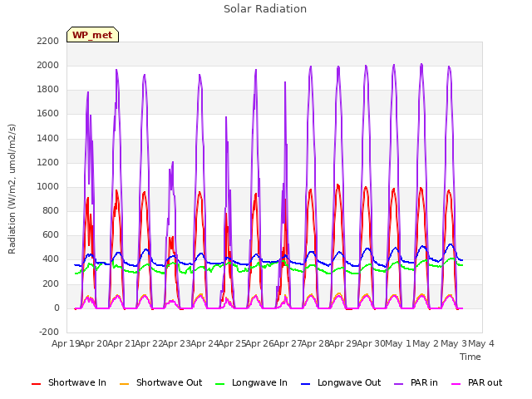Click the Apr 28 x-axis label
This screenshot has width=532, height=399.
[x=316, y=343]
